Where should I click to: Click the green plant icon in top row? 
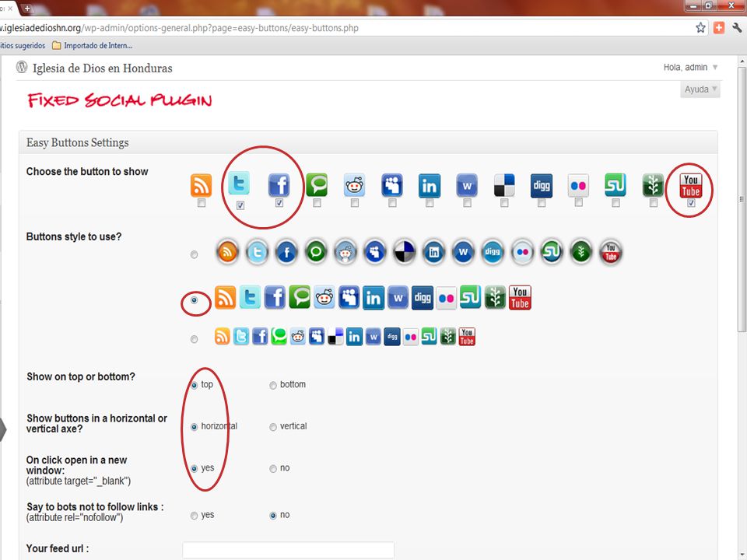[653, 185]
